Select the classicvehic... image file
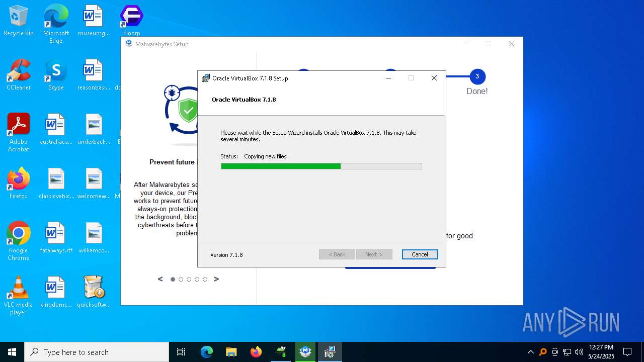 56,184
